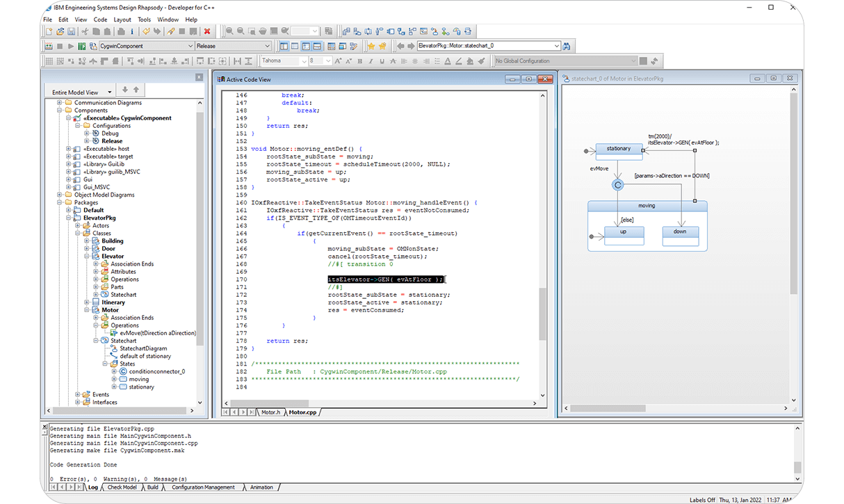Screen dimensions: 844x504
Task: Select the Release configuration tree item
Action: [112, 141]
